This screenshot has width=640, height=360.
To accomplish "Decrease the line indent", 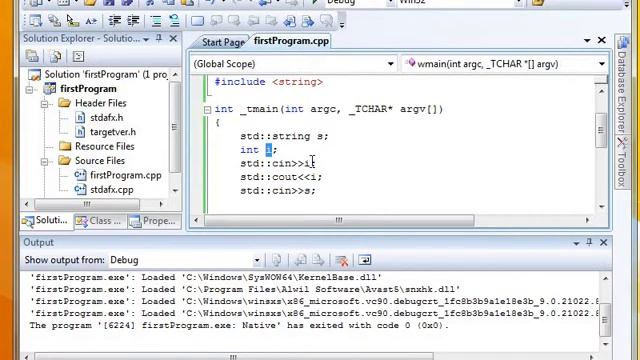I will click(x=115, y=21).
